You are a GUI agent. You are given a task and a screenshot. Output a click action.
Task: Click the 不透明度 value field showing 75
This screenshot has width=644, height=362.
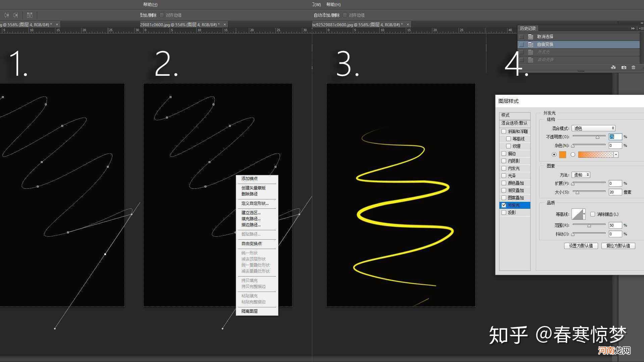[x=615, y=137]
